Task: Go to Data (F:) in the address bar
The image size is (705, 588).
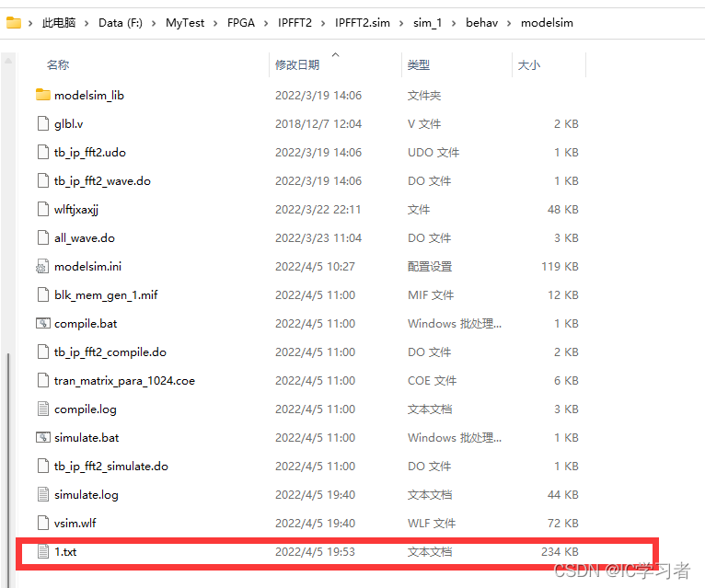Action: (121, 22)
